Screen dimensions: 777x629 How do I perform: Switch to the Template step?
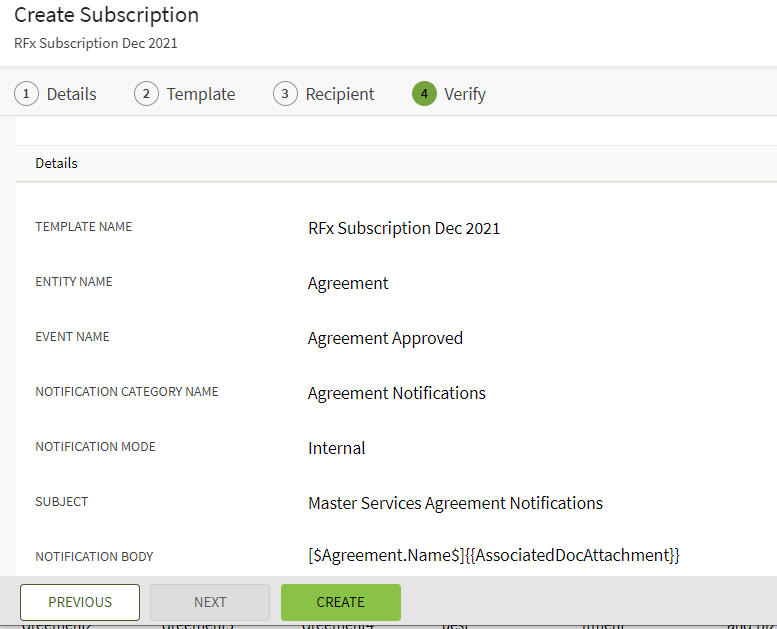(x=200, y=94)
